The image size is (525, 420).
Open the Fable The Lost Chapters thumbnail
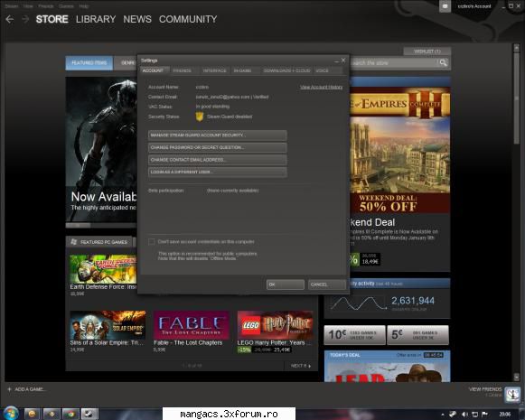pos(192,325)
